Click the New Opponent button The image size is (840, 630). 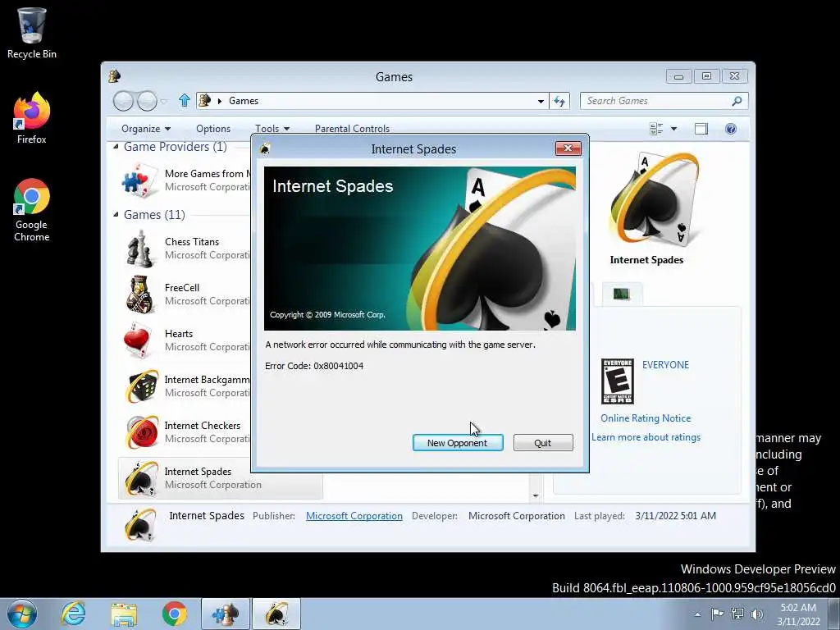(x=458, y=442)
